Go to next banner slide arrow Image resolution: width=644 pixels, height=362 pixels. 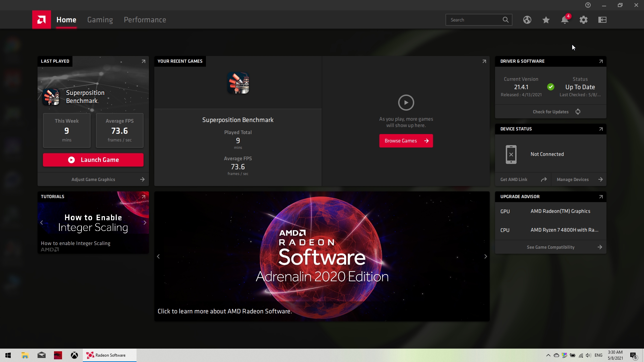pyautogui.click(x=485, y=256)
